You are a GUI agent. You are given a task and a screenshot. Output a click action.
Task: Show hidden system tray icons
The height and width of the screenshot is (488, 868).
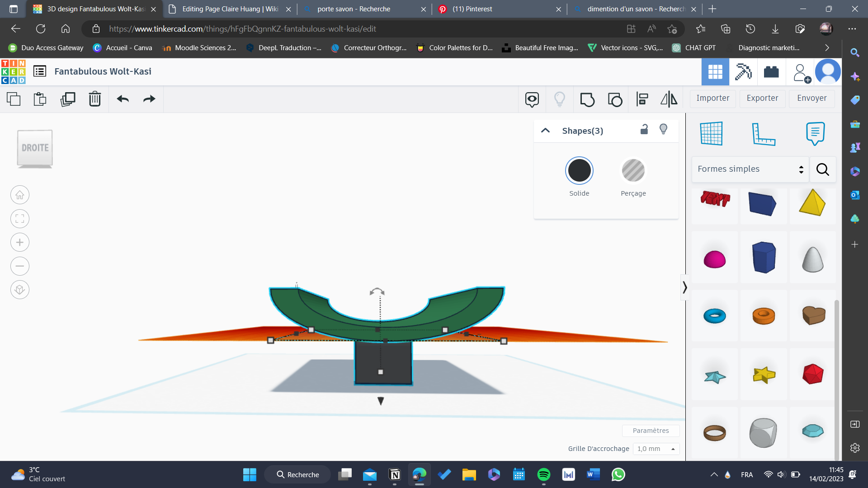click(x=714, y=474)
